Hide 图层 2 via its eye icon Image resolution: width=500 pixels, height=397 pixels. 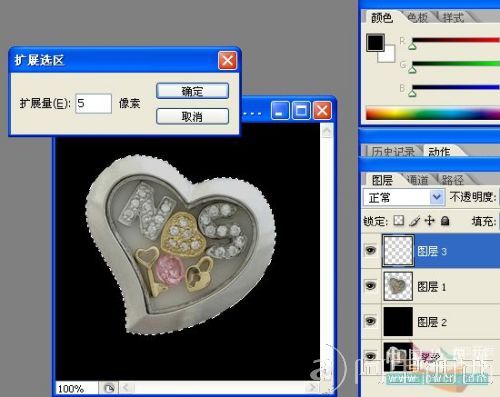371,321
